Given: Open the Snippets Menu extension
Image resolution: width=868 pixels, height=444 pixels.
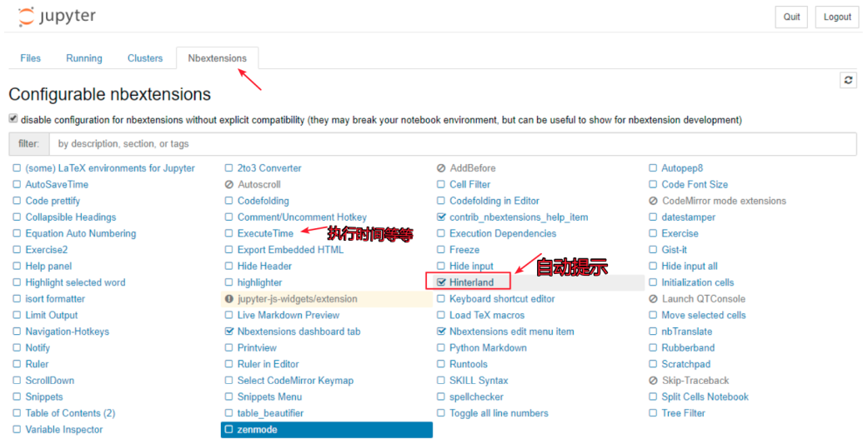Looking at the screenshot, I should 269,397.
